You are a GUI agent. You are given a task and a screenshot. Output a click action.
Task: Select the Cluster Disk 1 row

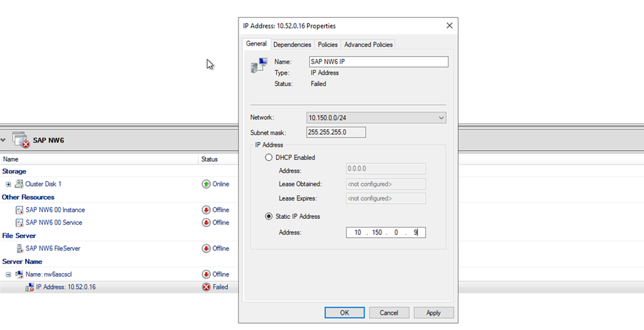tap(119, 184)
